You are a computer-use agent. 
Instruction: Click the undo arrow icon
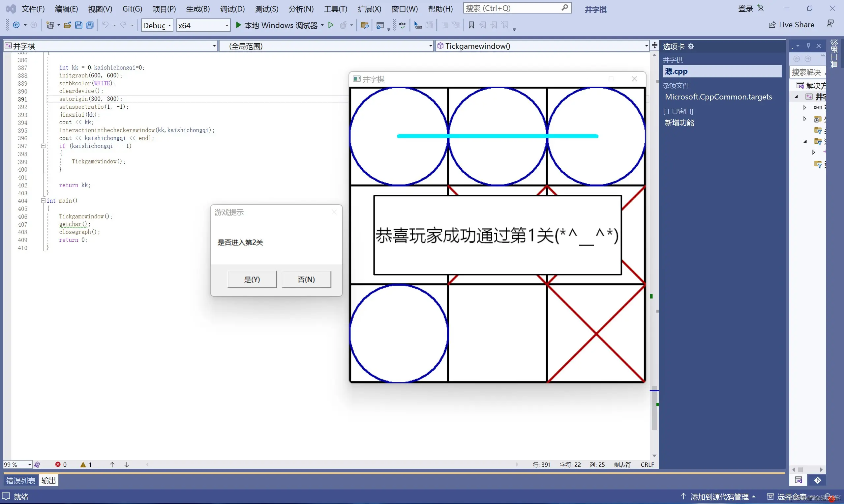106,25
